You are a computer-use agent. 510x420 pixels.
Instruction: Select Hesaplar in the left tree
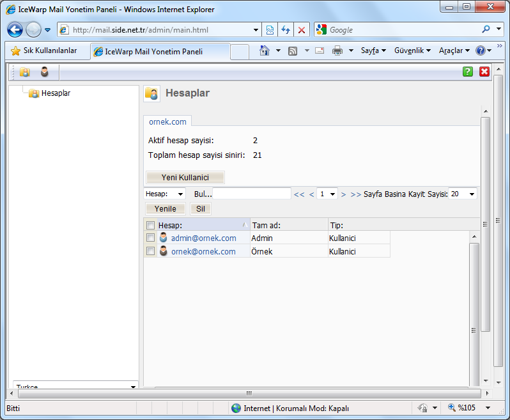pyautogui.click(x=56, y=93)
